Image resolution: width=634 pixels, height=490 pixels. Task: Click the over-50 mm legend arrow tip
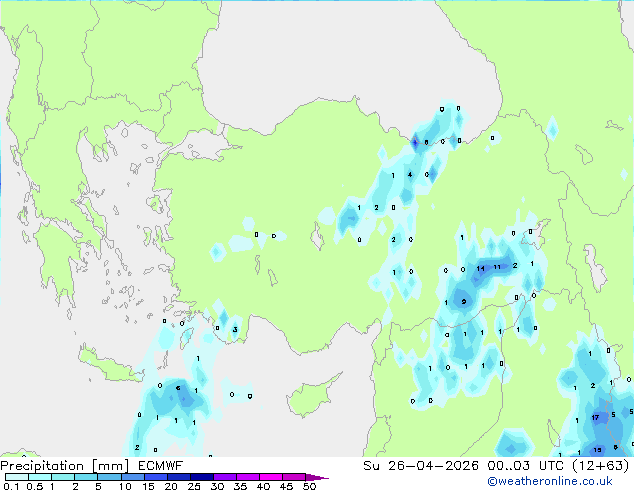[317, 477]
